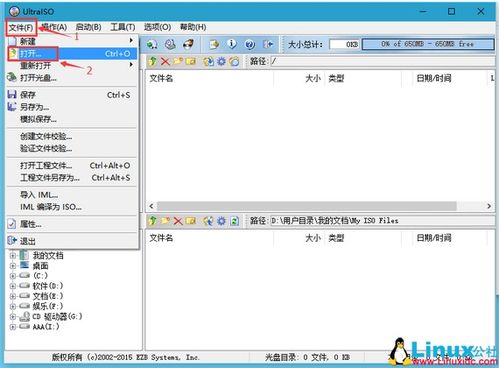Click the 650MB capacity progress bar
The height and width of the screenshot is (368, 499).
[428, 44]
